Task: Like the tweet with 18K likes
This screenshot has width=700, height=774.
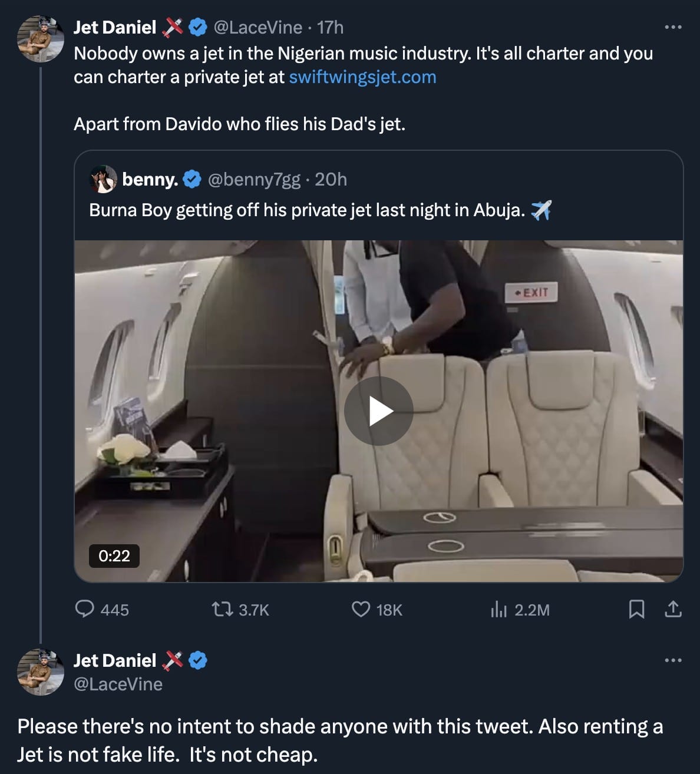Action: coord(361,609)
